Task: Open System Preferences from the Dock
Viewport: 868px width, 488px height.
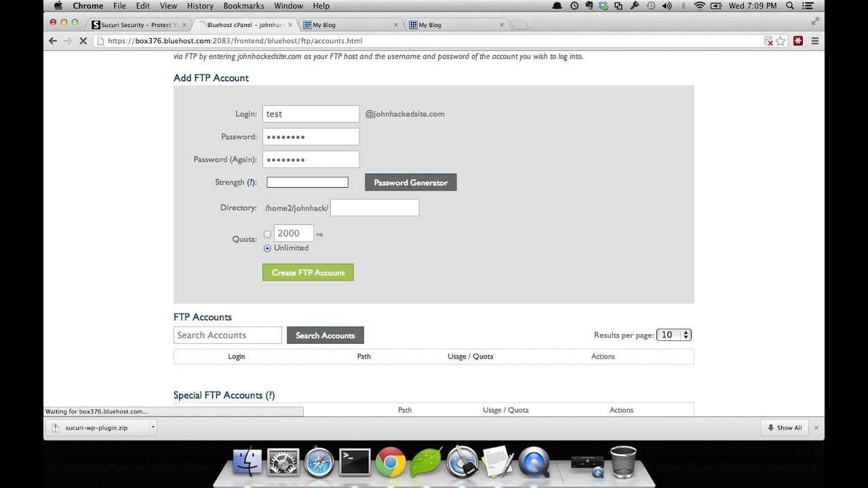Action: tap(283, 462)
